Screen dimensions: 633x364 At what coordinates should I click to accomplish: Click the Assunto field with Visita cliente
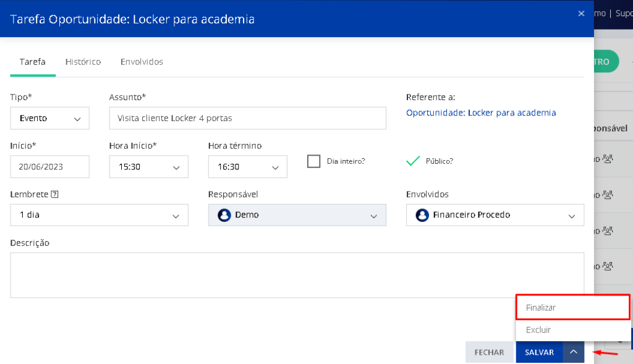(x=247, y=118)
